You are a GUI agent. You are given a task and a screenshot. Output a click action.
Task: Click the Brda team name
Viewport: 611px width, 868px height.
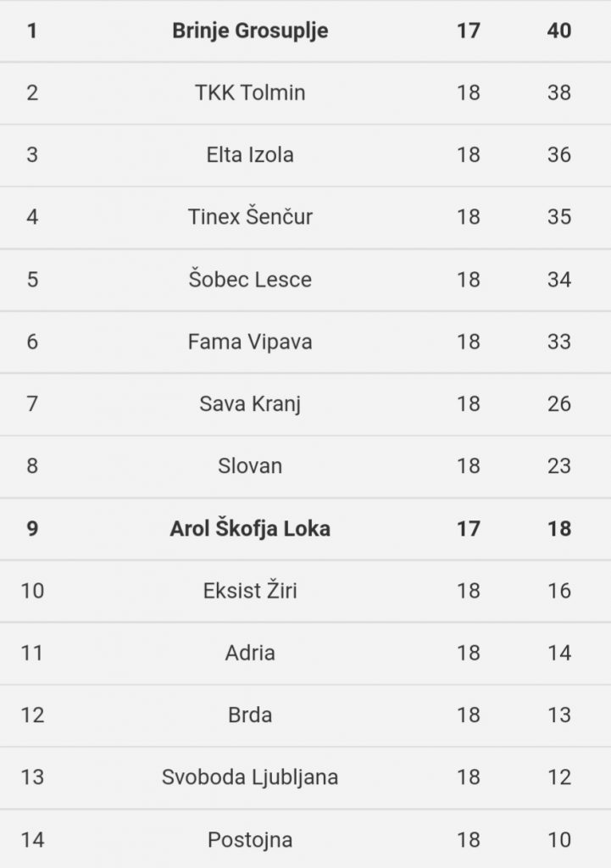(x=250, y=715)
